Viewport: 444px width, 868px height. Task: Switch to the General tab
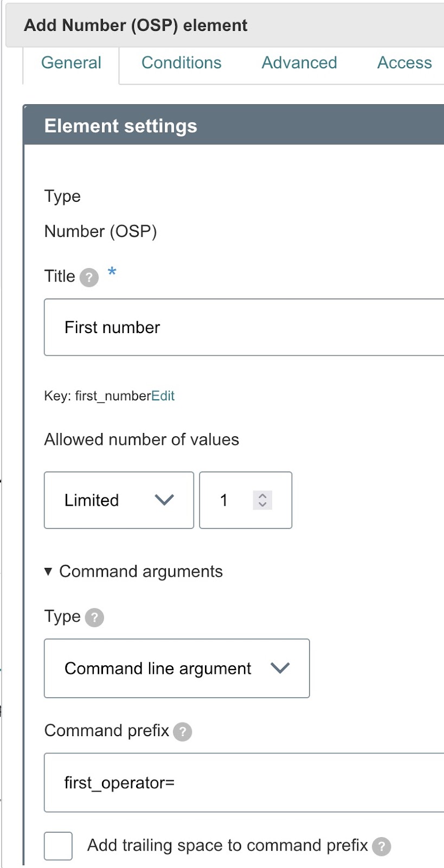coord(71,63)
